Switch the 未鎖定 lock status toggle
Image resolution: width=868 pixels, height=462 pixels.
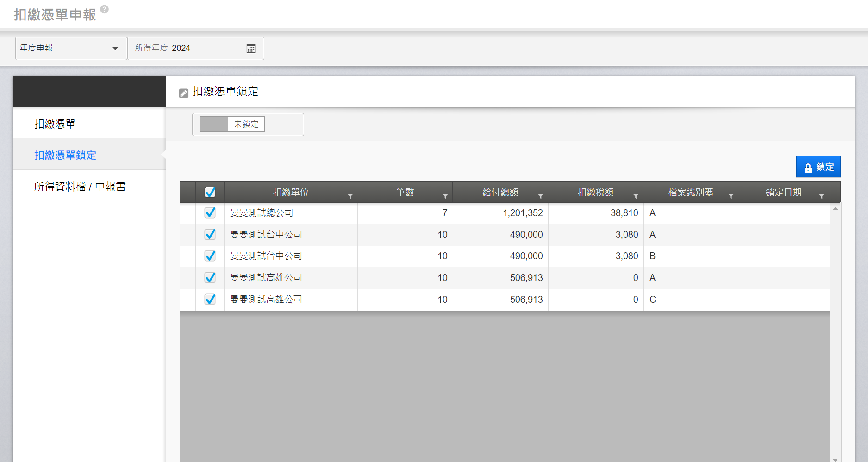pyautogui.click(x=232, y=124)
